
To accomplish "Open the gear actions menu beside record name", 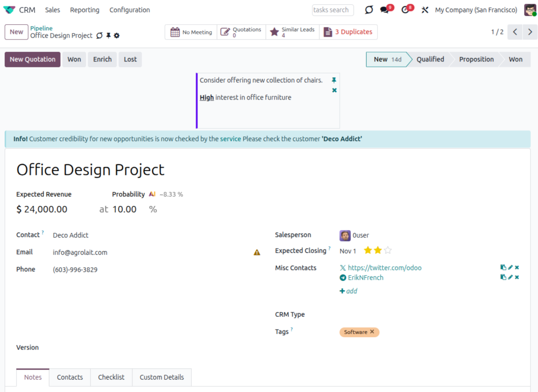I will (117, 36).
